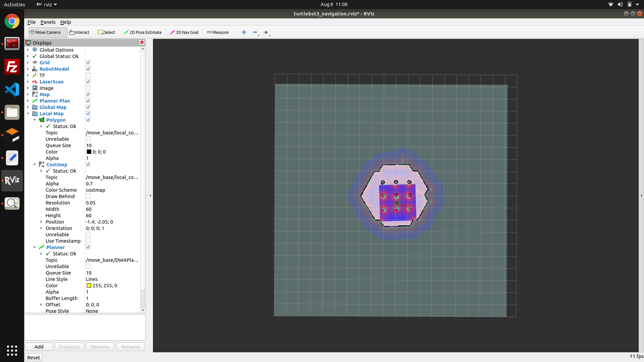Open the rviz app menu in top bar
Viewport: 644px width, 362px height.
[x=47, y=4]
